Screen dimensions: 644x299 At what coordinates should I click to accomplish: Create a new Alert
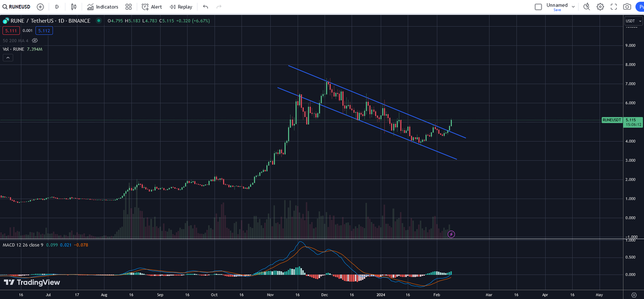pos(152,7)
